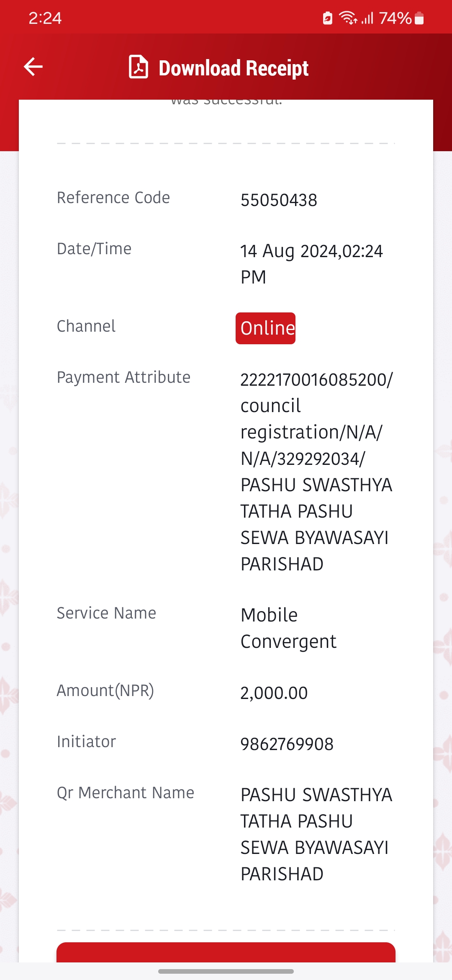The width and height of the screenshot is (452, 980).
Task: Tap the battery saver status icon
Action: click(x=327, y=18)
